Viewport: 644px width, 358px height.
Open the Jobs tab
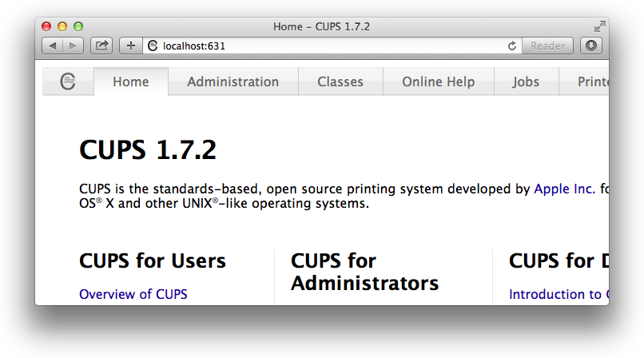[526, 82]
